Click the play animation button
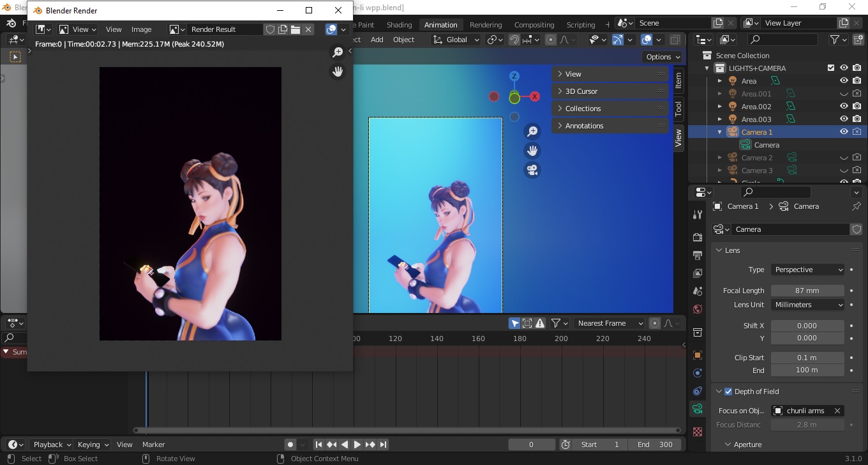 pos(357,445)
